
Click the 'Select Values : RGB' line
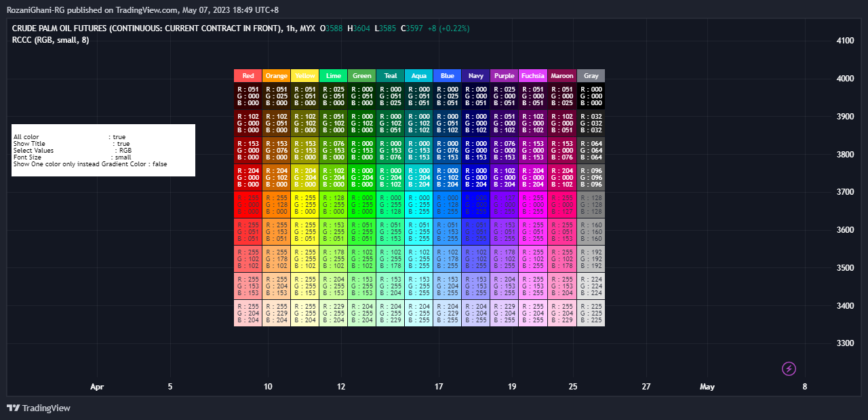(x=73, y=151)
